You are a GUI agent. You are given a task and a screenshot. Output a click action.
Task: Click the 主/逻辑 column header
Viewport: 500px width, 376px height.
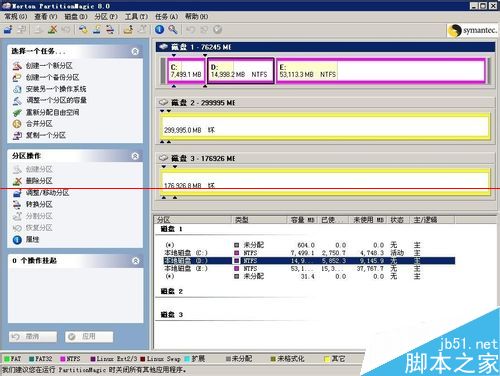[432, 220]
